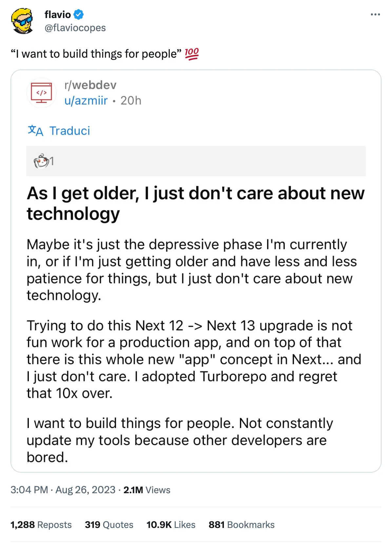Click the Reddit snoo comment icon
The image size is (392, 544).
(x=41, y=161)
